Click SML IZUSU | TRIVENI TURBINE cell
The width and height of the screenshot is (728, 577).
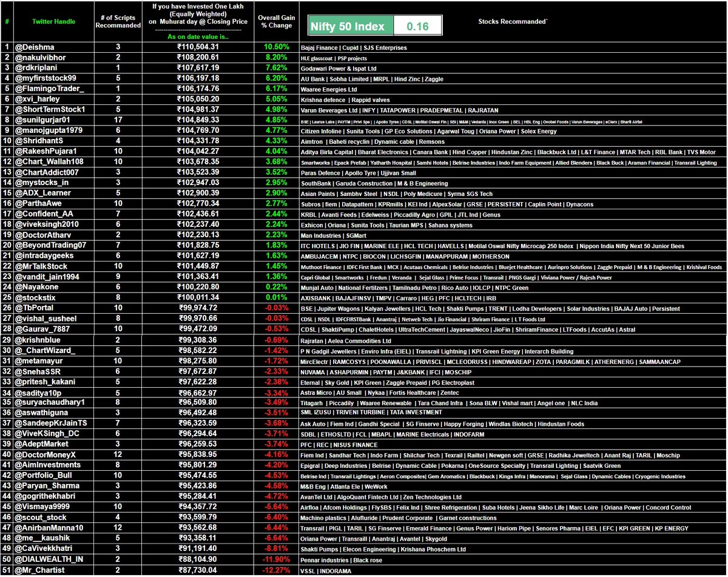(x=511, y=413)
